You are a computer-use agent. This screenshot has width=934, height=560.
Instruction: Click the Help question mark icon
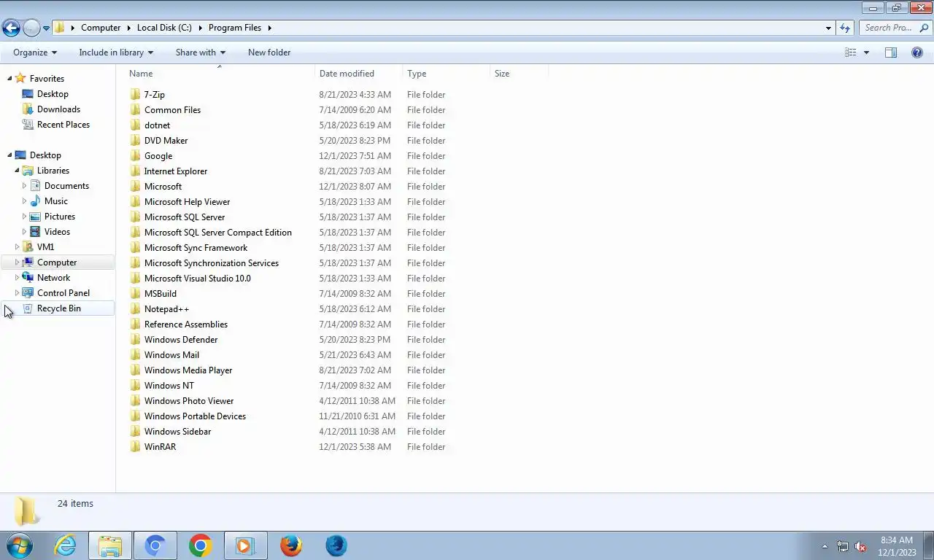click(x=917, y=52)
